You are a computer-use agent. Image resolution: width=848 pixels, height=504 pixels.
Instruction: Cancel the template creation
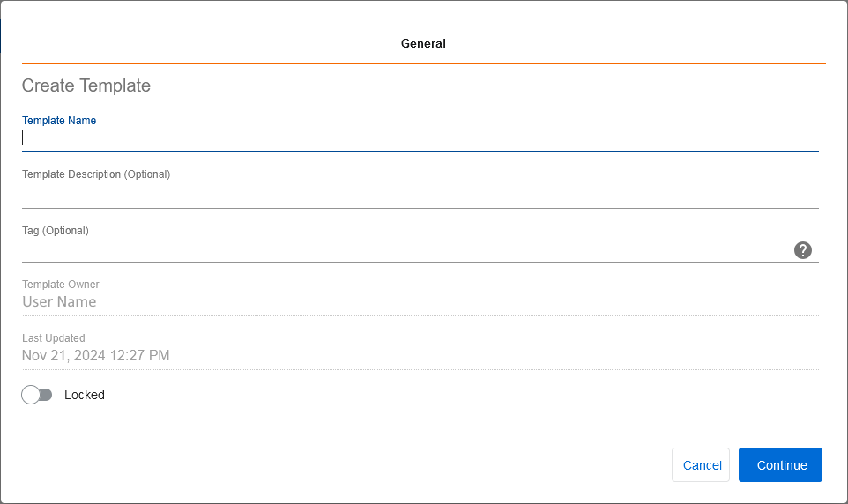click(702, 465)
